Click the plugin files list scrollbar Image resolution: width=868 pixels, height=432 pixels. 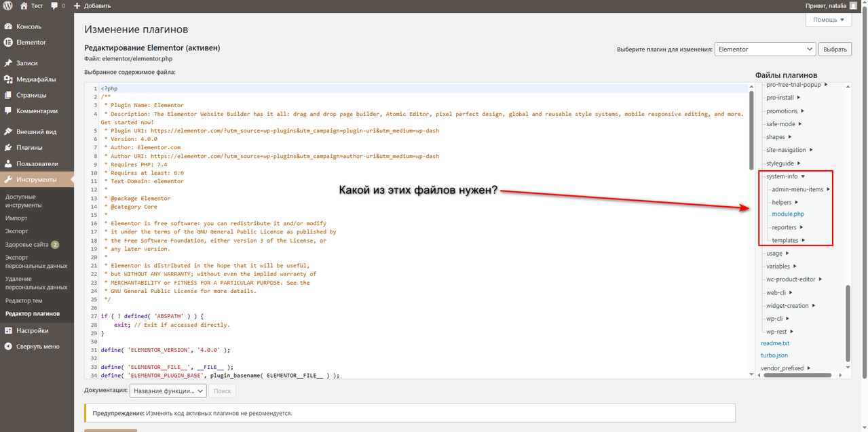(847, 323)
